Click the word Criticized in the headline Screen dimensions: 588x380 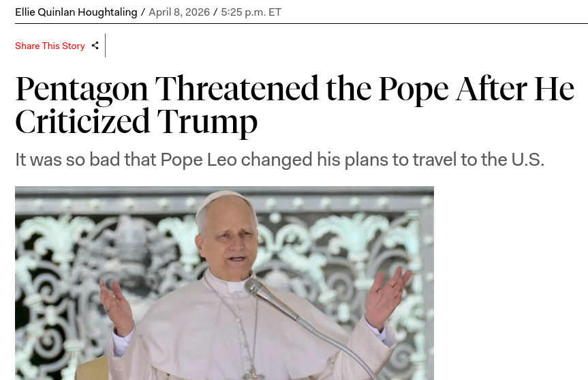[82, 121]
